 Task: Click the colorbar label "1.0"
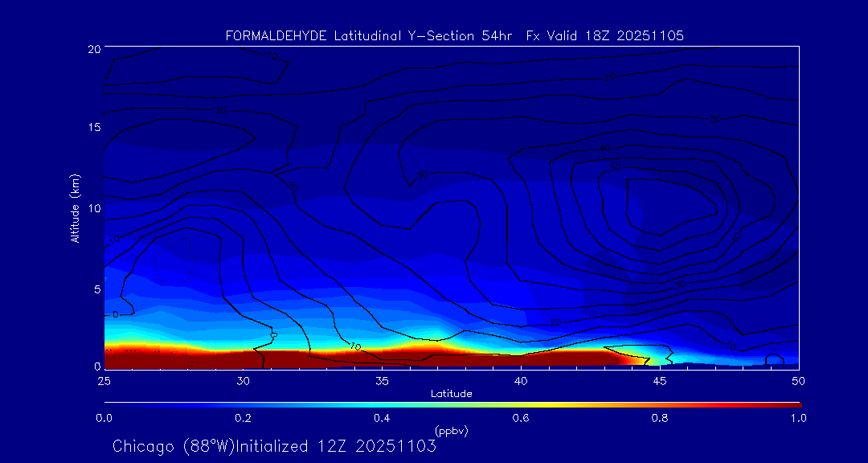(798, 418)
